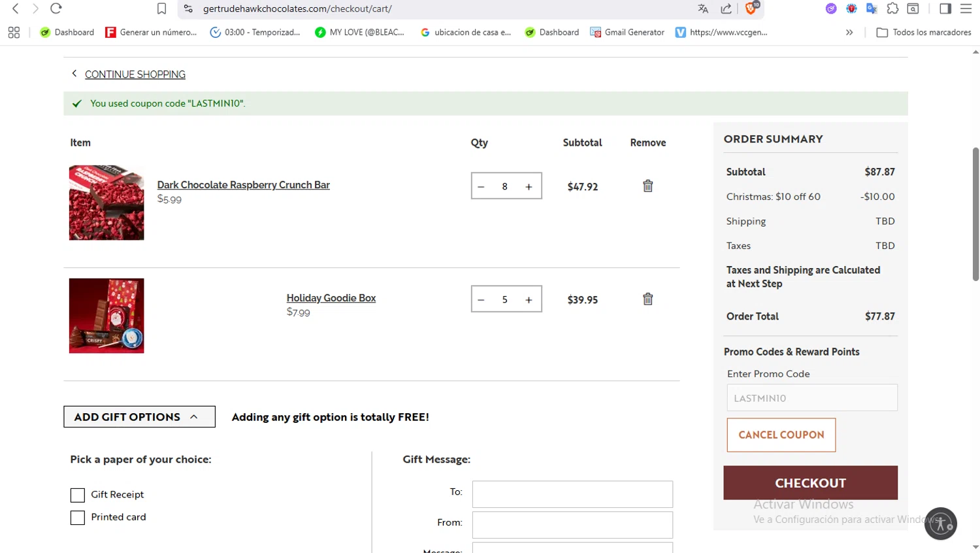The width and height of the screenshot is (980, 553).
Task: Click the promo code input field
Action: [x=812, y=397]
